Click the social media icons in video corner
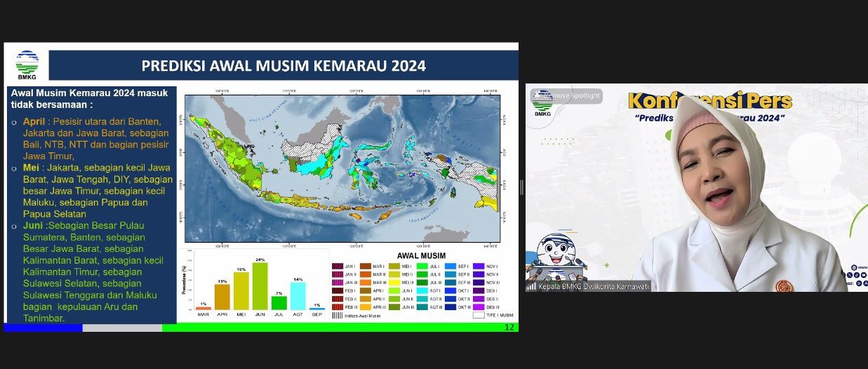Image resolution: width=868 pixels, height=369 pixels. 858,276
